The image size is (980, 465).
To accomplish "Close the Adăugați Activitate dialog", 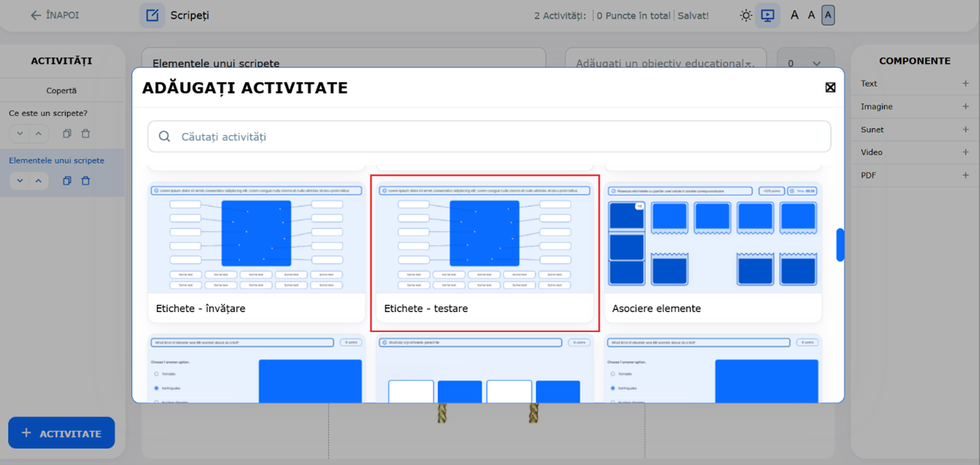I will pyautogui.click(x=830, y=88).
